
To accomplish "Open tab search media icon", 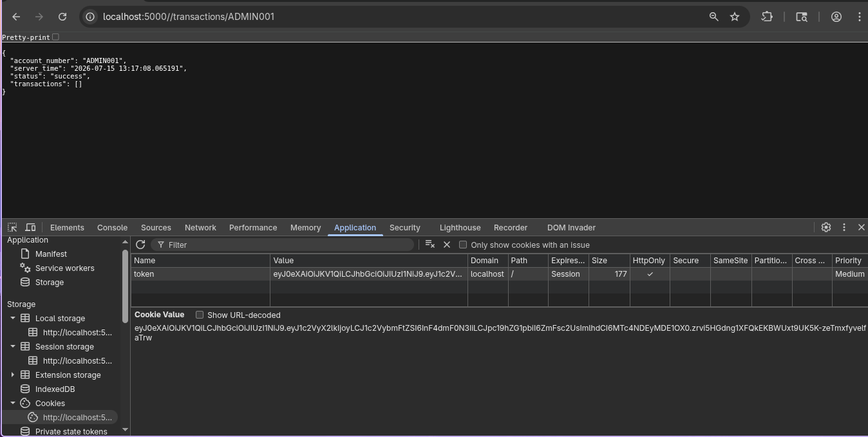I will tap(802, 17).
